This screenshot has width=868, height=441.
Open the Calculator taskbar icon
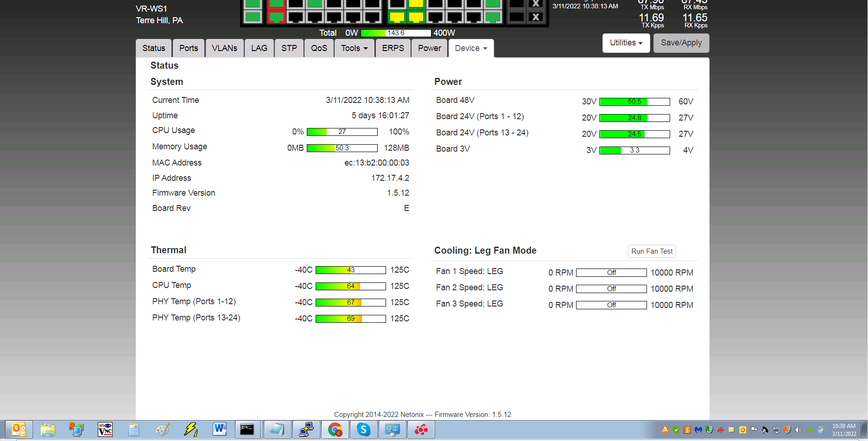pyautogui.click(x=133, y=430)
